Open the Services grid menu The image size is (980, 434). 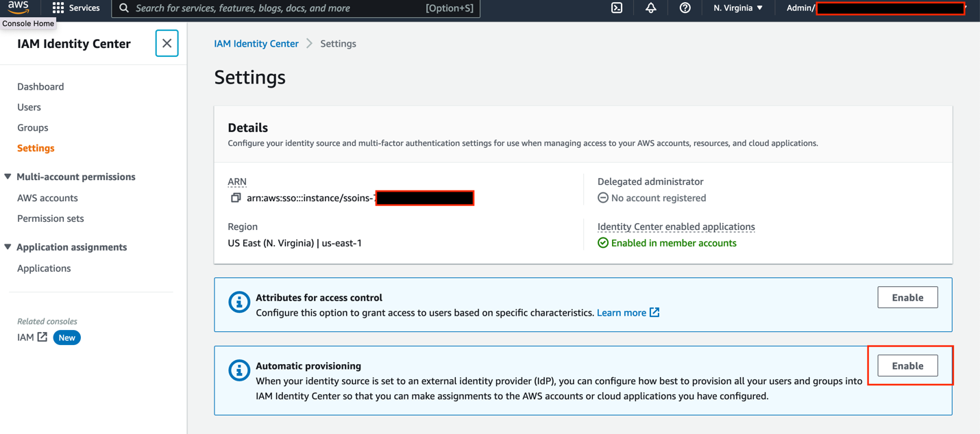58,8
